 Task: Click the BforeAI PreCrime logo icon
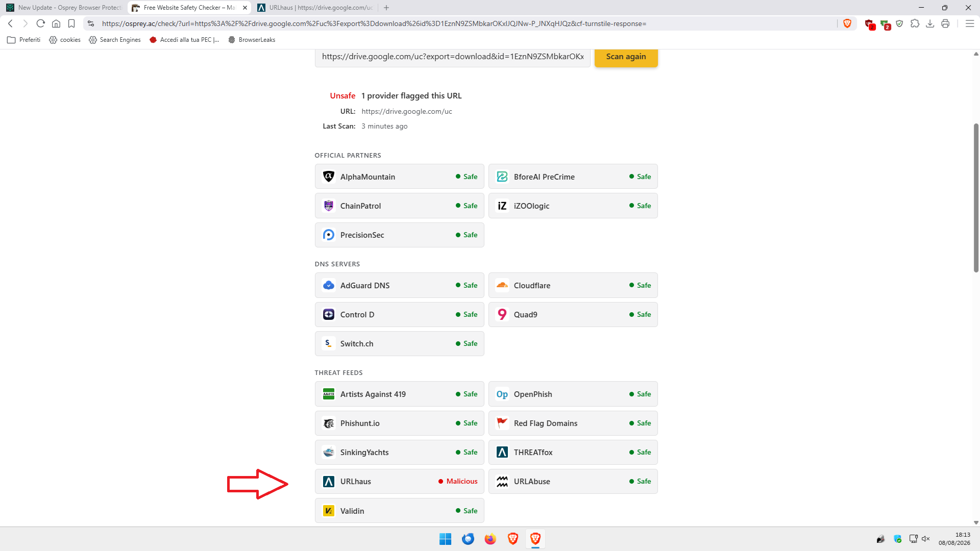pyautogui.click(x=502, y=177)
